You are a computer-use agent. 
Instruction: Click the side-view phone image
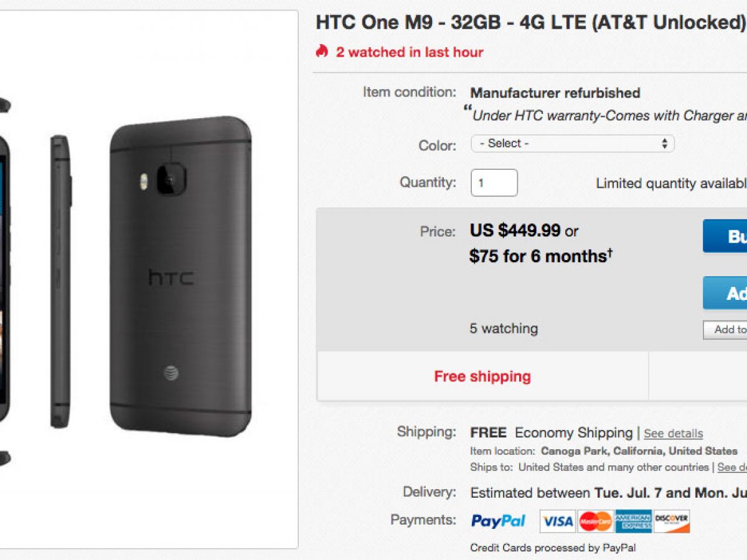60,280
